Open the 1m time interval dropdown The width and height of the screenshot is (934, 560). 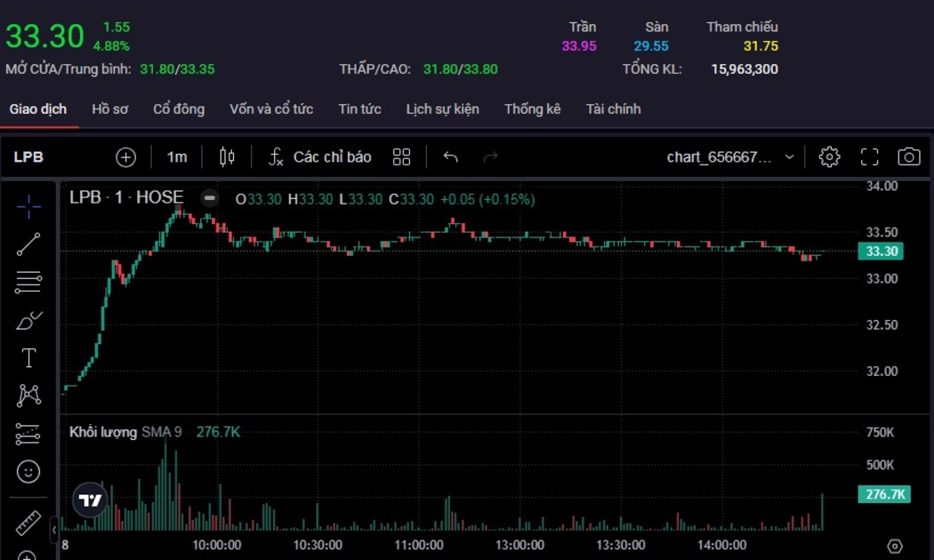pyautogui.click(x=177, y=157)
